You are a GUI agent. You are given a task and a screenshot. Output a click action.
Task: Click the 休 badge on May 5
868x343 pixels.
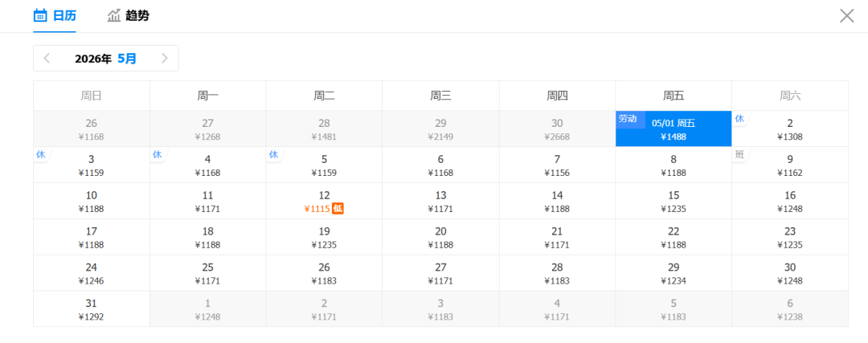pyautogui.click(x=274, y=154)
